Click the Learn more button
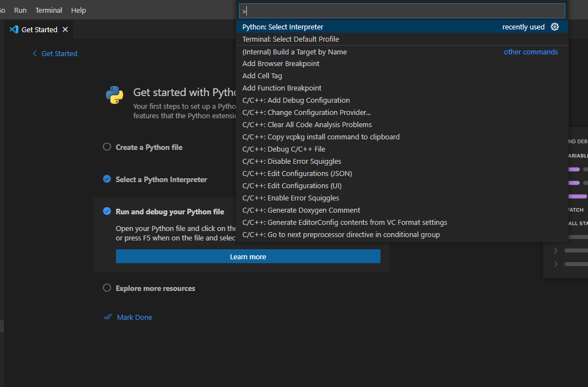The width and height of the screenshot is (588, 387). click(248, 257)
